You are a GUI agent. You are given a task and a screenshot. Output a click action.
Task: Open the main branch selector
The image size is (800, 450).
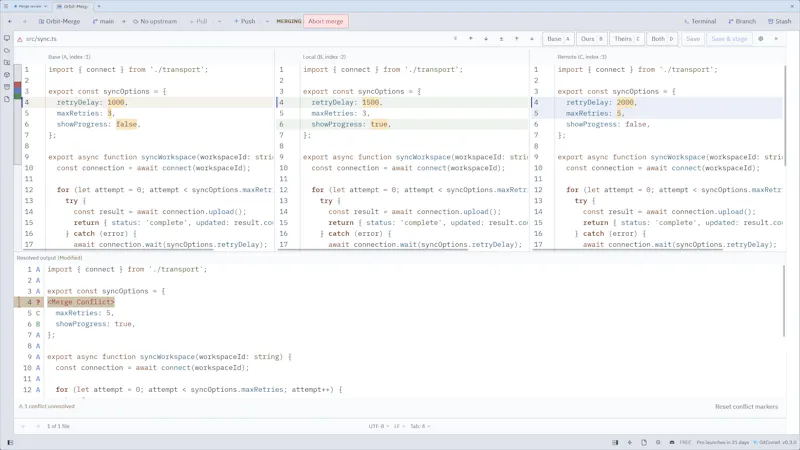pos(104,21)
